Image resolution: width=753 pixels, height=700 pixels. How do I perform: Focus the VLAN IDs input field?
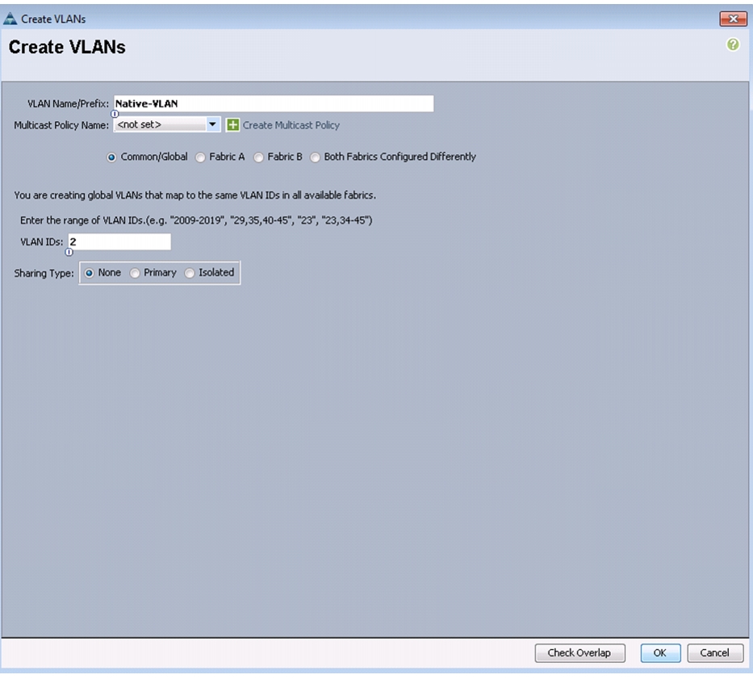tap(119, 241)
